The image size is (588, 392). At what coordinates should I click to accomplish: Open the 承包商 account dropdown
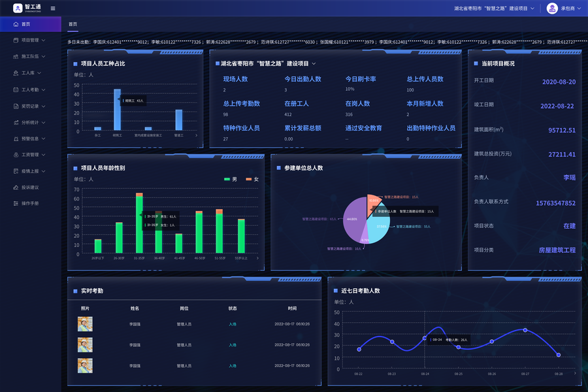571,8
